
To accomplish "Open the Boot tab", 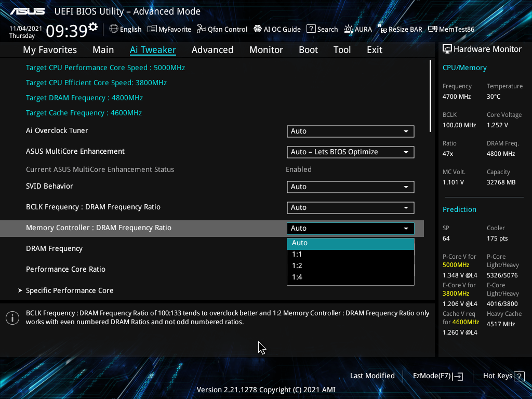I will pos(309,50).
